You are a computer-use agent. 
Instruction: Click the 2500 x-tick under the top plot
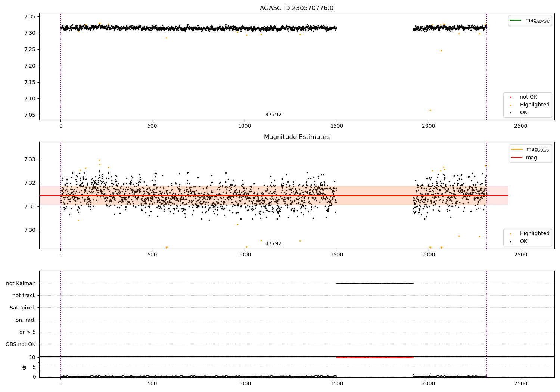point(521,126)
